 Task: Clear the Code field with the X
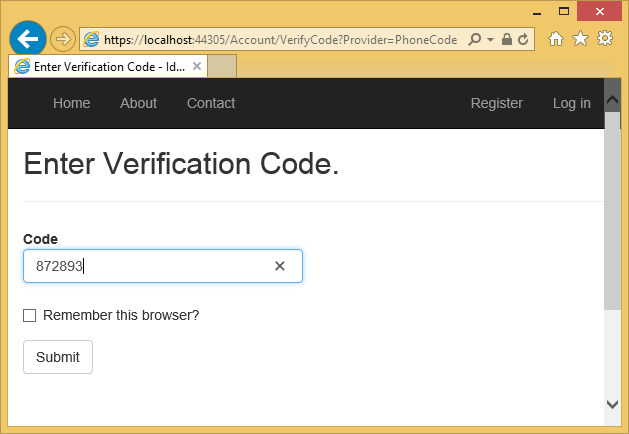(280, 266)
